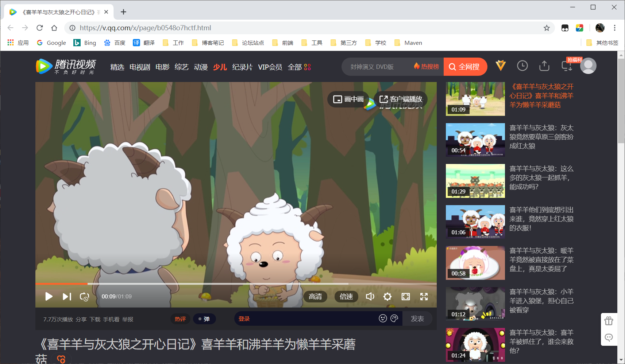Screen dimensions: 625x364
Task: Click the feedback smiley bubble icon
Action: click(x=609, y=337)
